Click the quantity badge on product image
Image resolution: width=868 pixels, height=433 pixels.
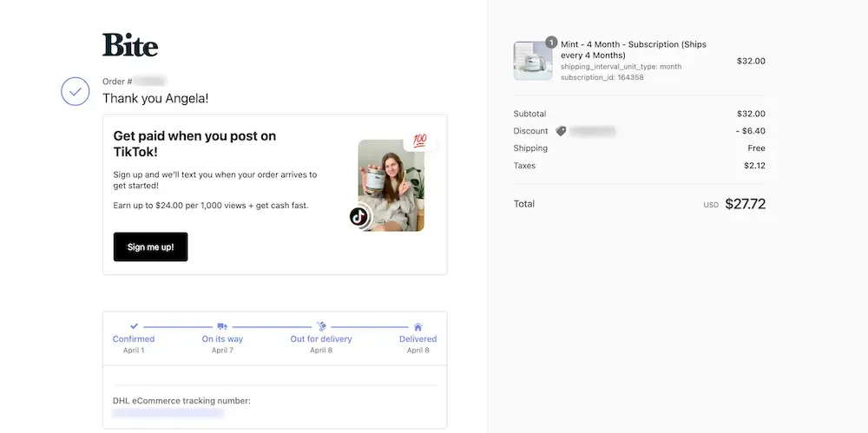click(551, 42)
